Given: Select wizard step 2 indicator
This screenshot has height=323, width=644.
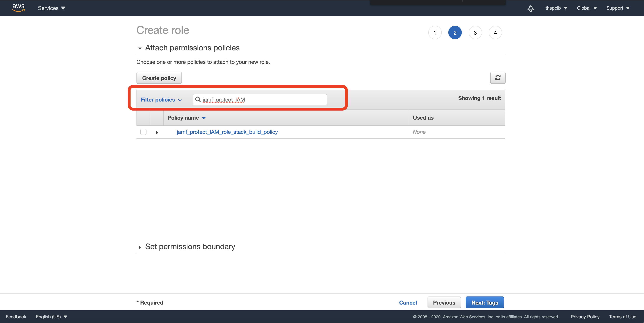Looking at the screenshot, I should click(455, 32).
